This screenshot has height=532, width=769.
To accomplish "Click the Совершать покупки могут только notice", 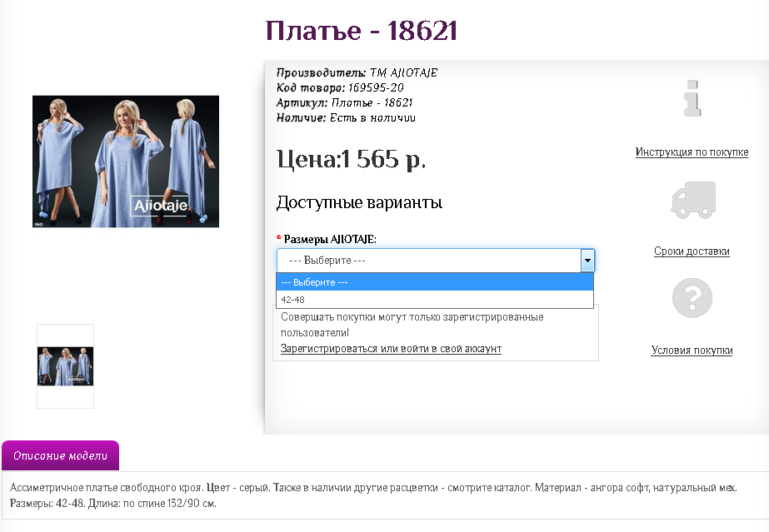I will click(x=412, y=325).
